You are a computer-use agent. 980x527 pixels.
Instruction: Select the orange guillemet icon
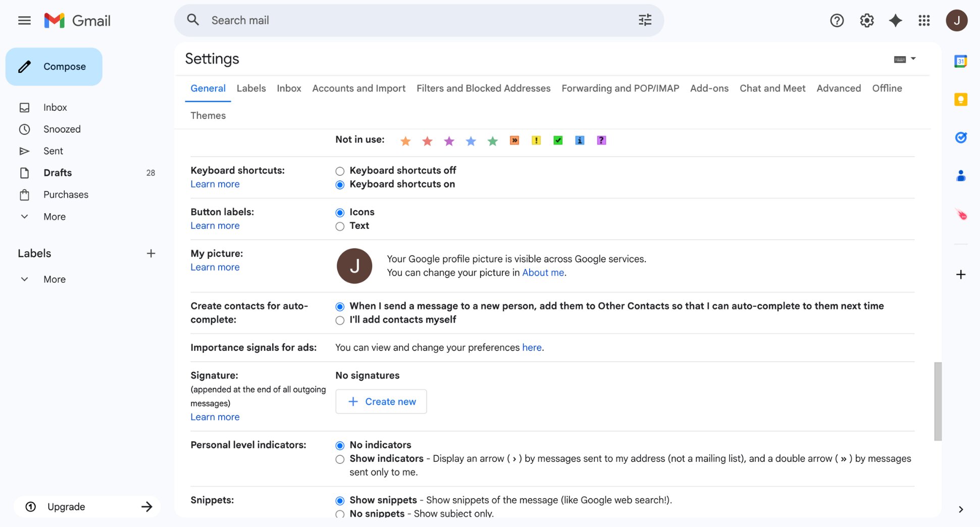coord(514,140)
